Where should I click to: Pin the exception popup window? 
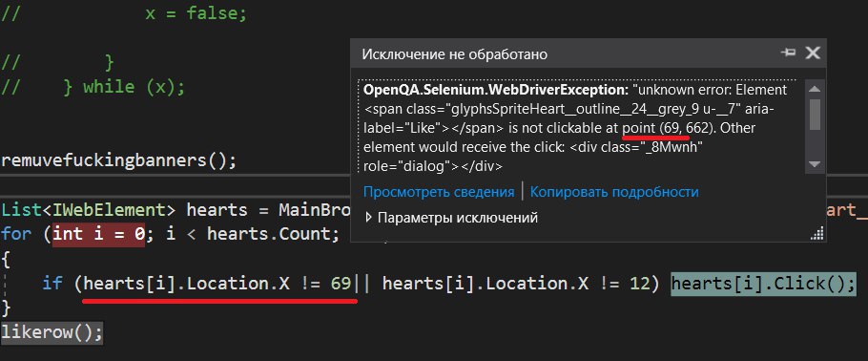[788, 53]
